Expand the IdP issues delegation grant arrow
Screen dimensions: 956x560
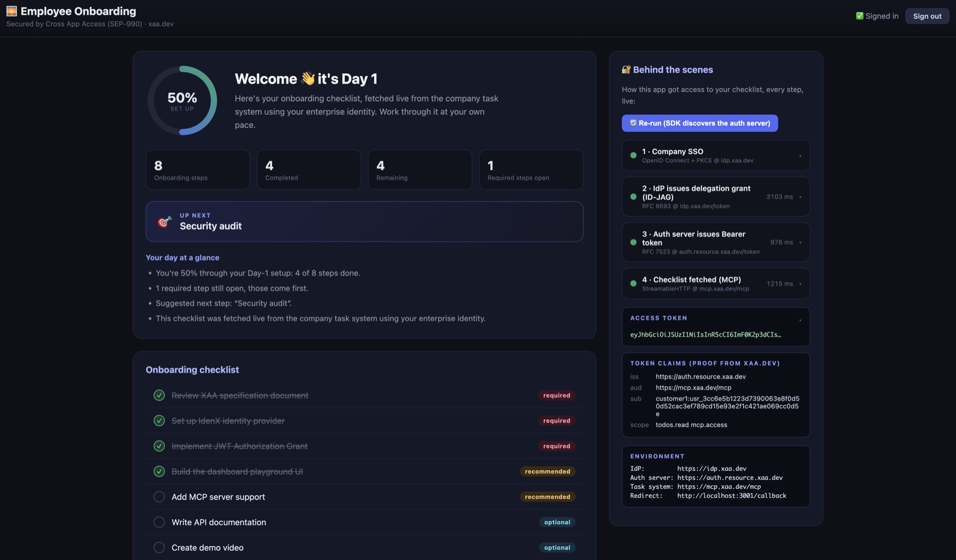(x=800, y=197)
